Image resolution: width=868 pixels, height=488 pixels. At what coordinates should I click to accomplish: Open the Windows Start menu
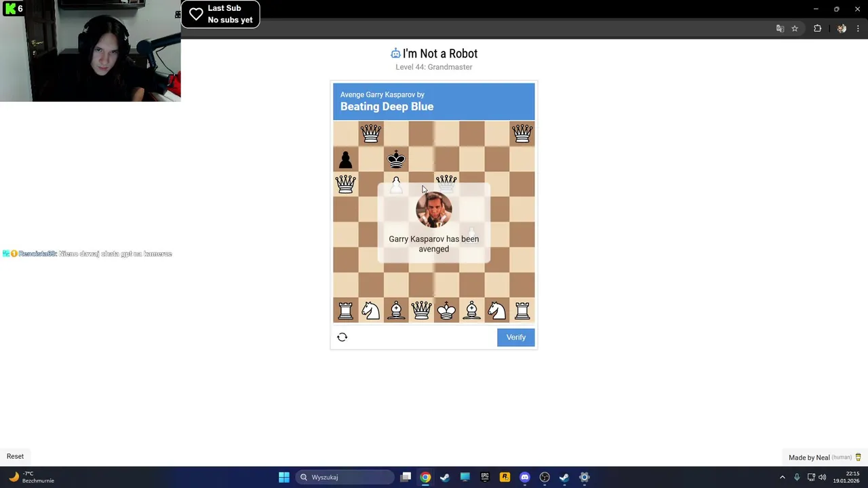[x=284, y=477]
